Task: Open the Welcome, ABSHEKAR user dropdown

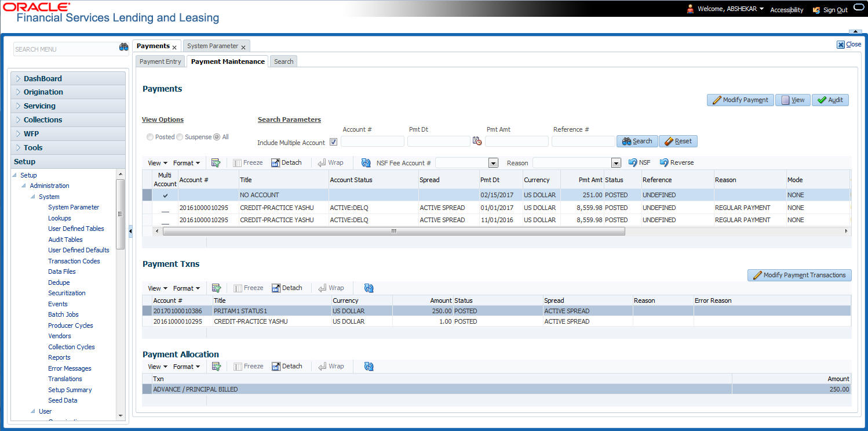Action: [x=731, y=9]
